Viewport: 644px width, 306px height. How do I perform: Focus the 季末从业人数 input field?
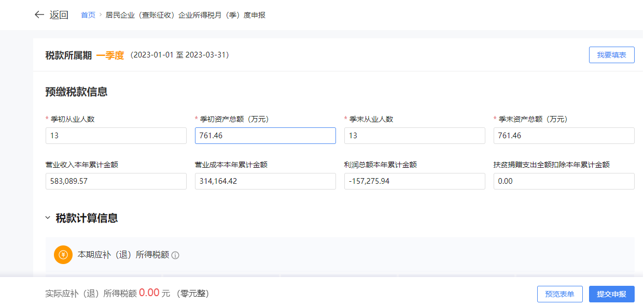415,136
